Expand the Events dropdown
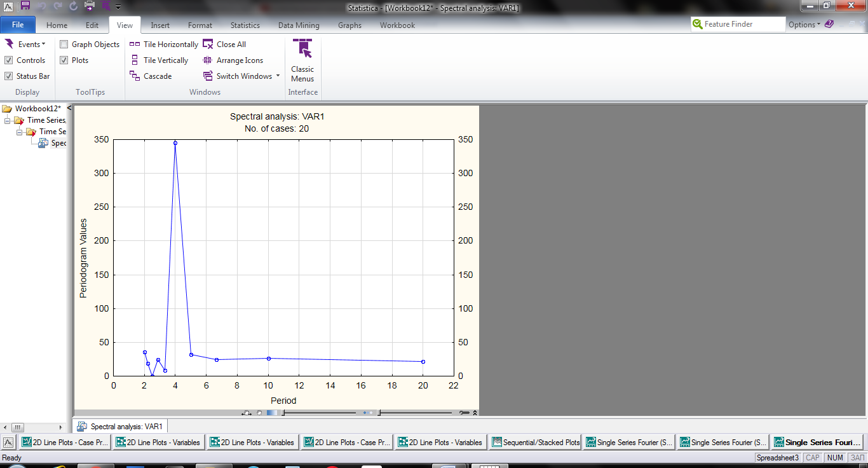This screenshot has width=868, height=468. (25, 45)
